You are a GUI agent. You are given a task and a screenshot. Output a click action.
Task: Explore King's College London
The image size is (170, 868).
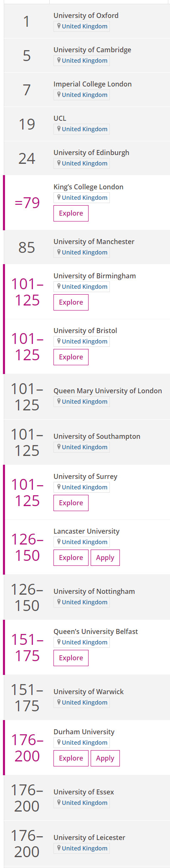71,213
